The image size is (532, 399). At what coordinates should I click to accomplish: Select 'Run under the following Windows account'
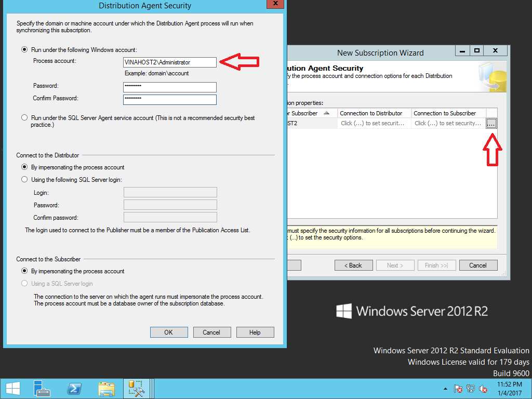24,50
